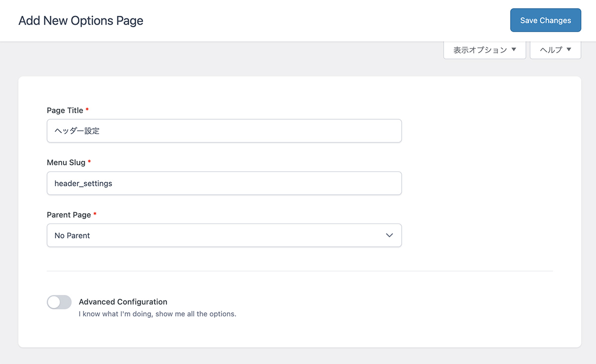This screenshot has height=364, width=596.
Task: Click the Advanced Configuration label text
Action: (123, 302)
